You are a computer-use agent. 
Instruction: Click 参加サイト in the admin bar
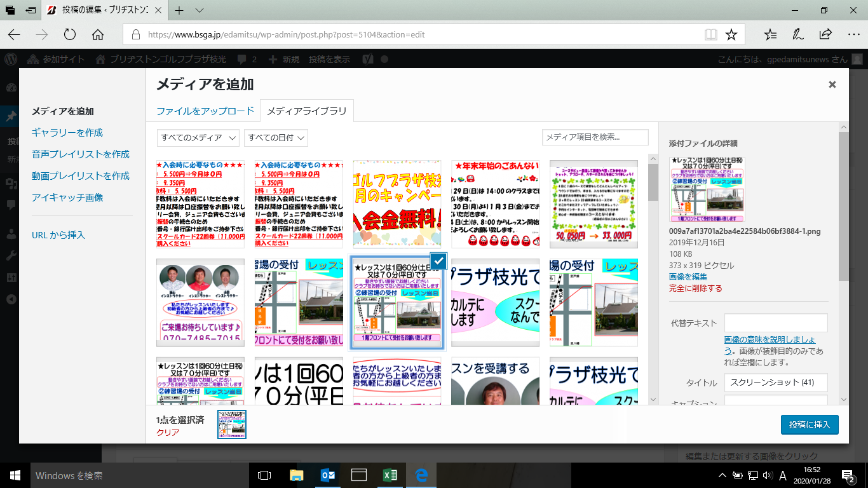[x=56, y=59]
